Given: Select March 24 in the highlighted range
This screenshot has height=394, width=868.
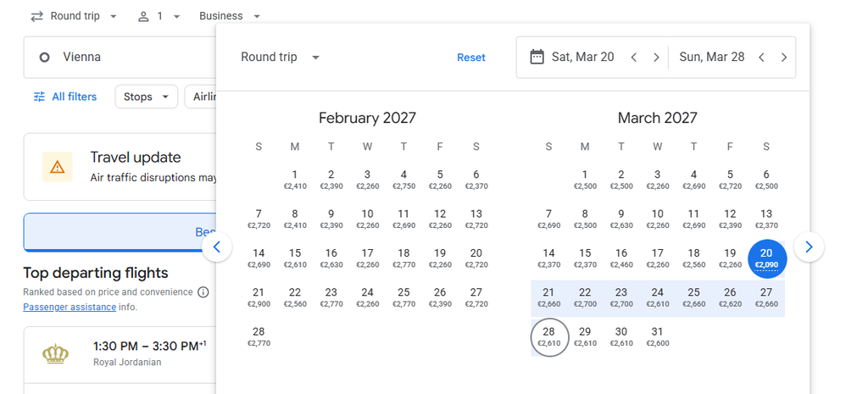Looking at the screenshot, I should (x=658, y=297).
